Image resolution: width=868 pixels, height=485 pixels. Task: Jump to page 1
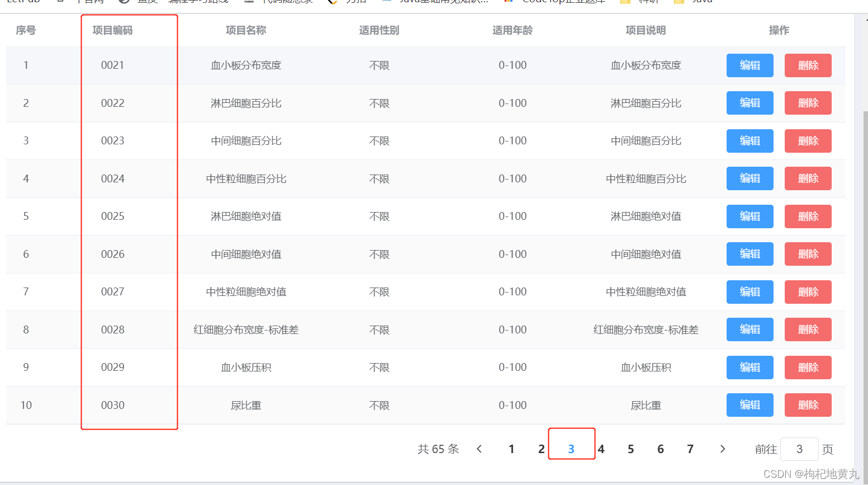pos(511,449)
